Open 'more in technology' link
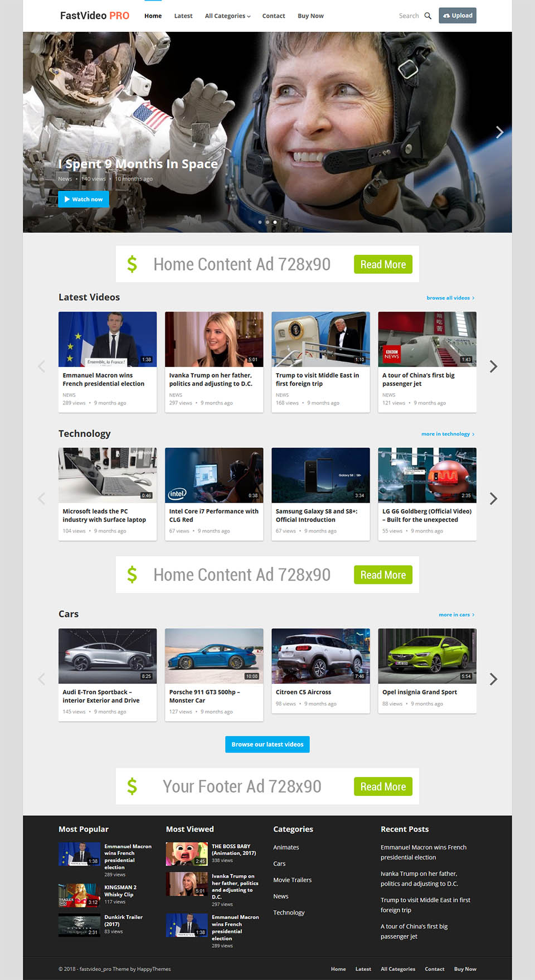This screenshot has width=535, height=980. pyautogui.click(x=448, y=434)
